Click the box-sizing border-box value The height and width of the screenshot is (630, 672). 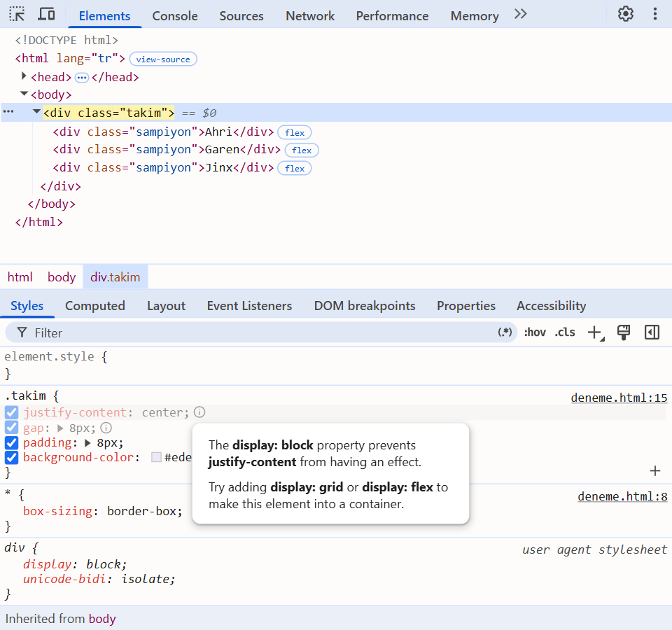coord(143,511)
